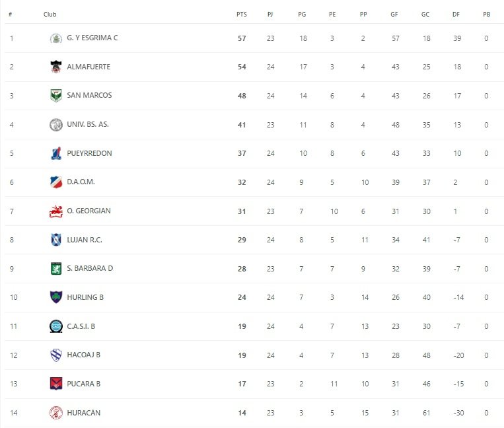
Task: Click the UNIV. BS. AS. round crest
Action: (56, 125)
